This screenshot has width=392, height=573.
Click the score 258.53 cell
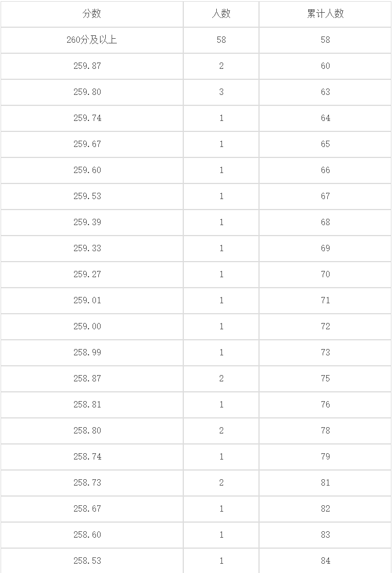pyautogui.click(x=92, y=561)
